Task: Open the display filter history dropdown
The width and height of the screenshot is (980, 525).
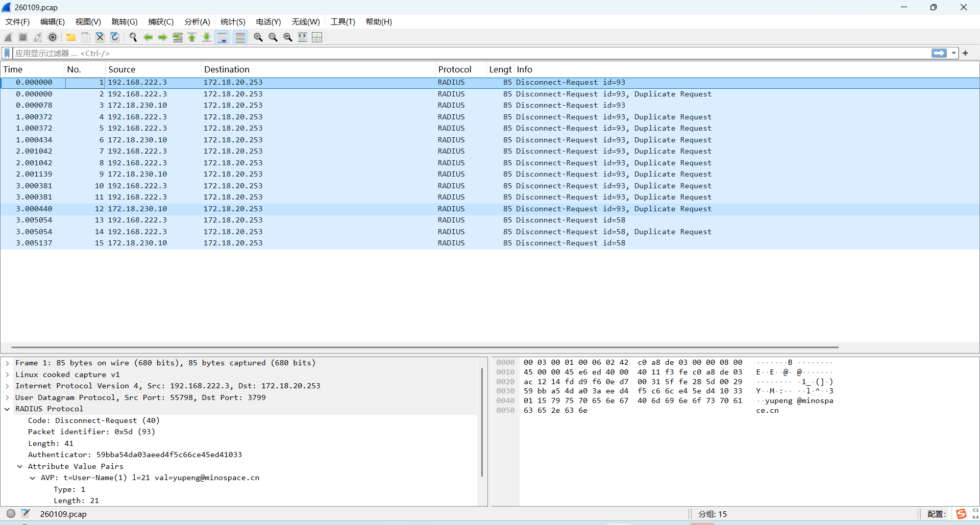Action: tap(953, 53)
